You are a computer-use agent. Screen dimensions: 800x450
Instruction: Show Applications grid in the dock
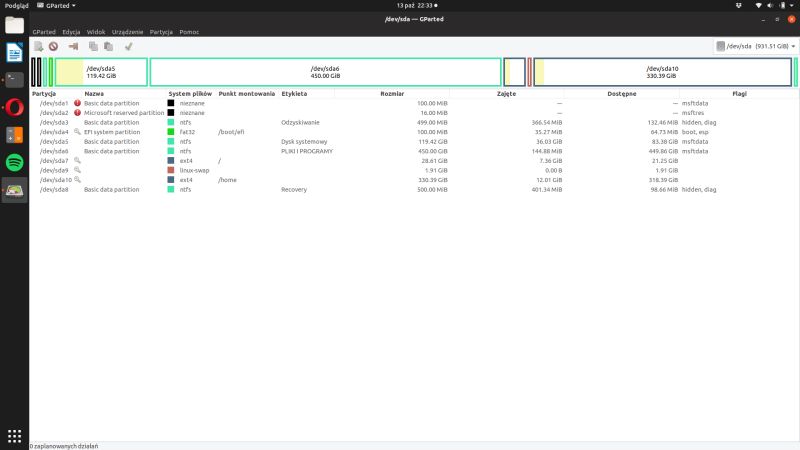14,436
